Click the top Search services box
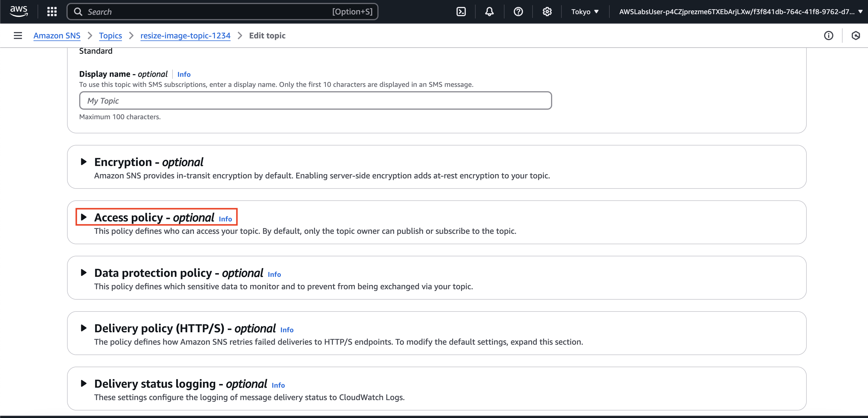Image resolution: width=868 pixels, height=418 pixels. click(222, 12)
